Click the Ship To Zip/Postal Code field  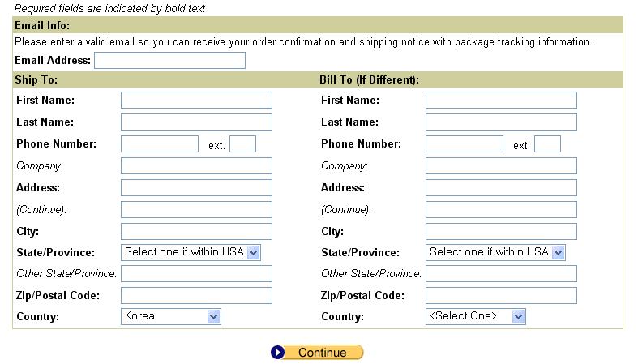[x=196, y=296]
